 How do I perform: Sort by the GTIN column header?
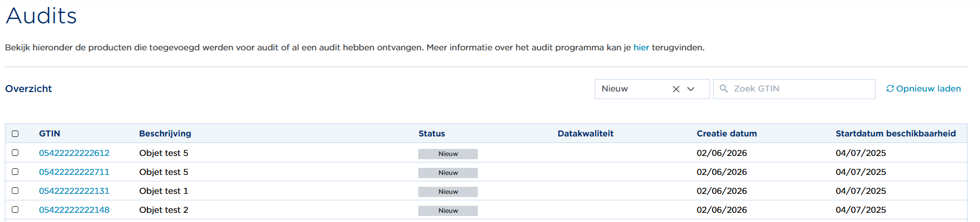tap(50, 134)
